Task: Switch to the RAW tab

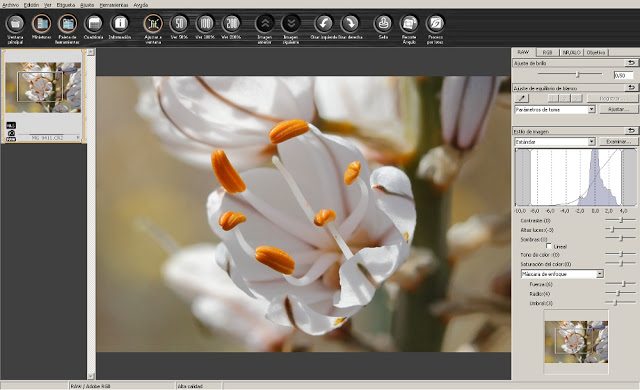Action: pos(523,52)
